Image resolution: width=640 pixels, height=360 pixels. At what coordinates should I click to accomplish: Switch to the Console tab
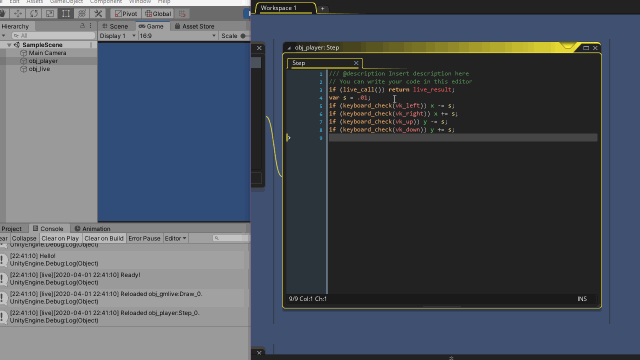[x=48, y=229]
